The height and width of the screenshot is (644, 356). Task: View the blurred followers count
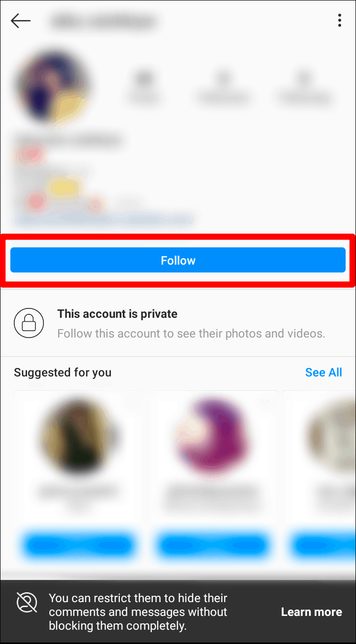point(223,87)
